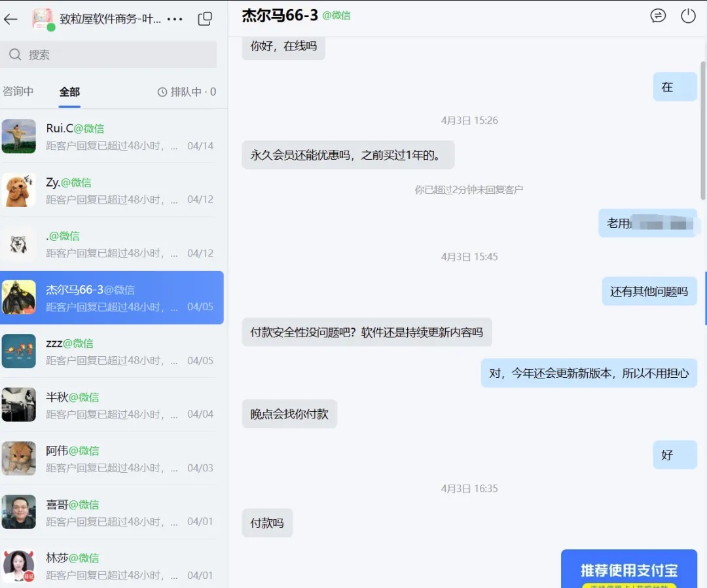Click the @微信 tag beside chat title
This screenshot has height=588, width=707.
(336, 16)
